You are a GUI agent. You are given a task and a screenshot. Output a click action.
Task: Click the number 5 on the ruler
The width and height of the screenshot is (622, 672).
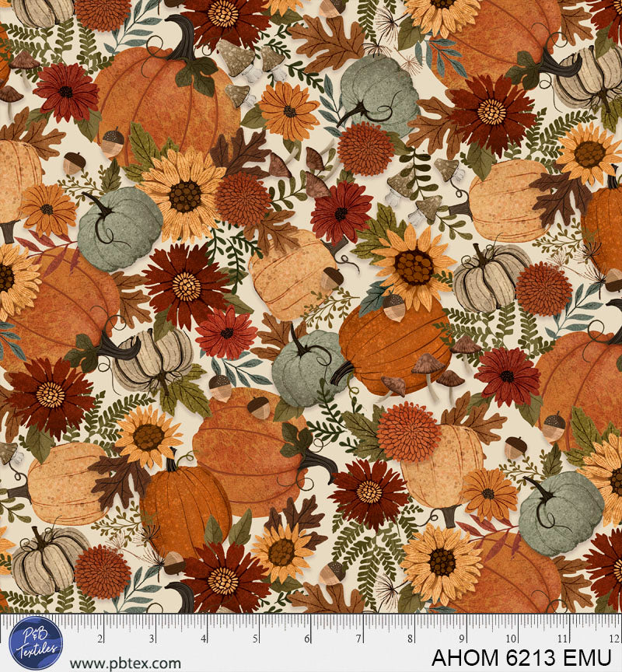point(256,639)
